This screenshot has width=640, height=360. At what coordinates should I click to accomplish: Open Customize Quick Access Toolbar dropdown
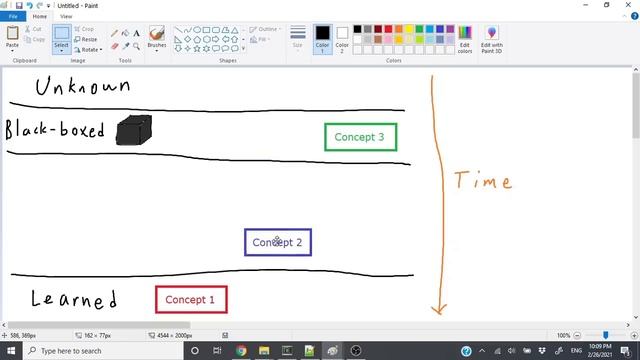coord(49,6)
